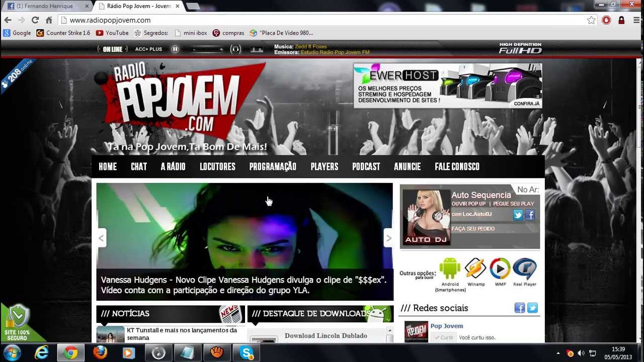
Task: Go forward in the browser
Action: tap(21, 20)
